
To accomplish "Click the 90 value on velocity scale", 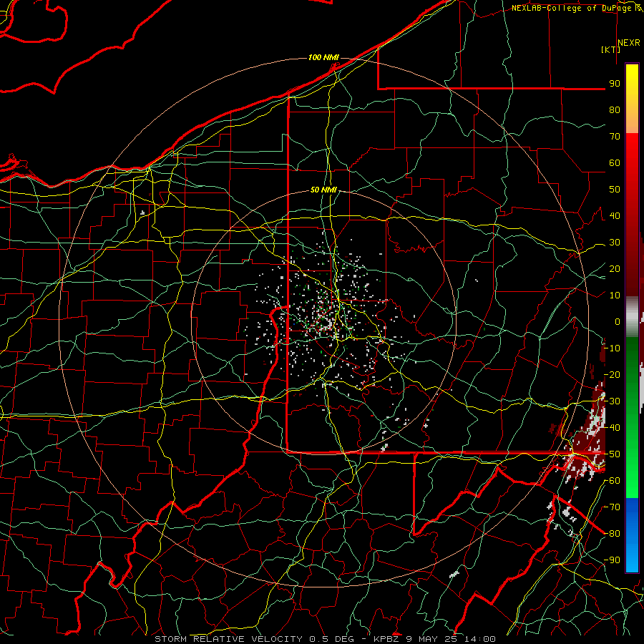I will tap(615, 84).
